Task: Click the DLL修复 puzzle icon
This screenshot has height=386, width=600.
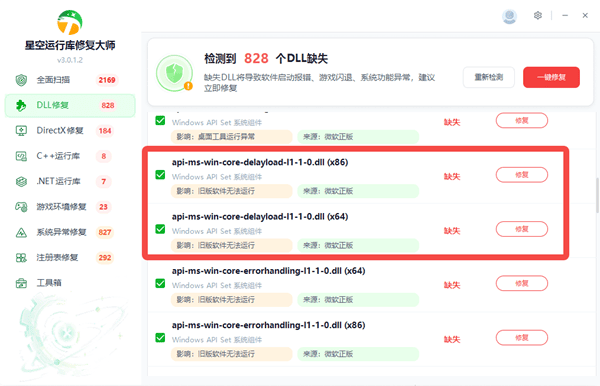Action: coord(21,105)
